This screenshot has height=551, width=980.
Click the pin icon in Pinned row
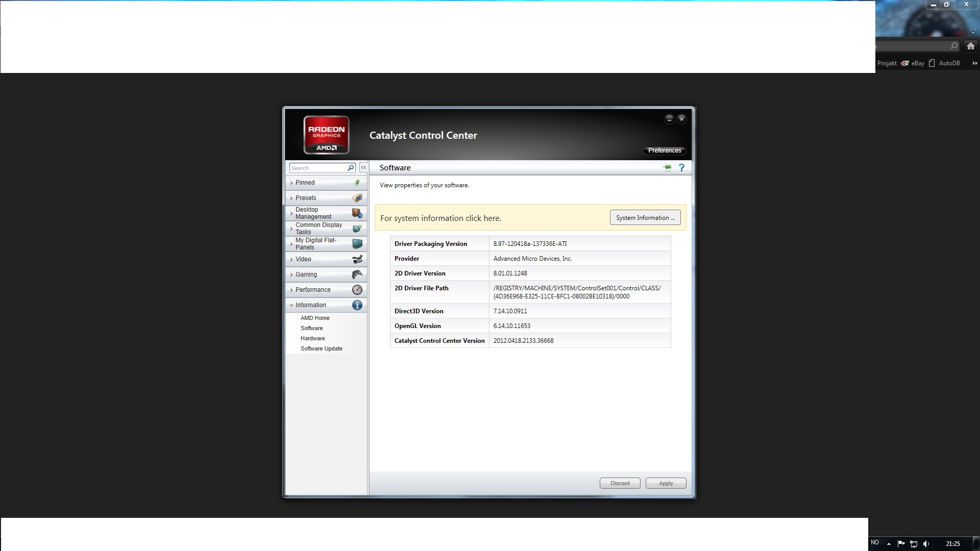(x=357, y=183)
